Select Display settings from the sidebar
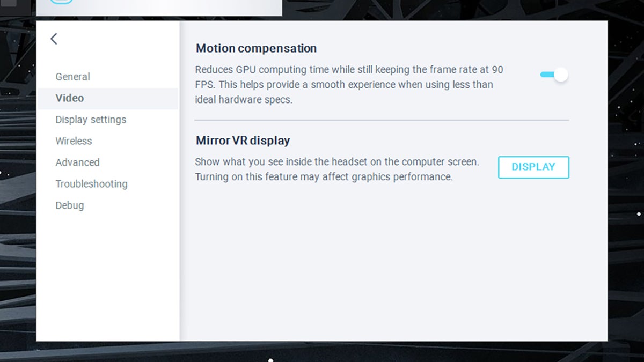Viewport: 644px width, 362px height. click(x=91, y=120)
